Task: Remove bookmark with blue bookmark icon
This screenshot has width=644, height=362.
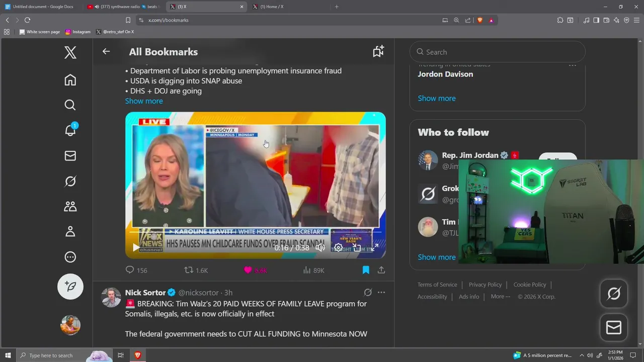Action: [x=366, y=270]
